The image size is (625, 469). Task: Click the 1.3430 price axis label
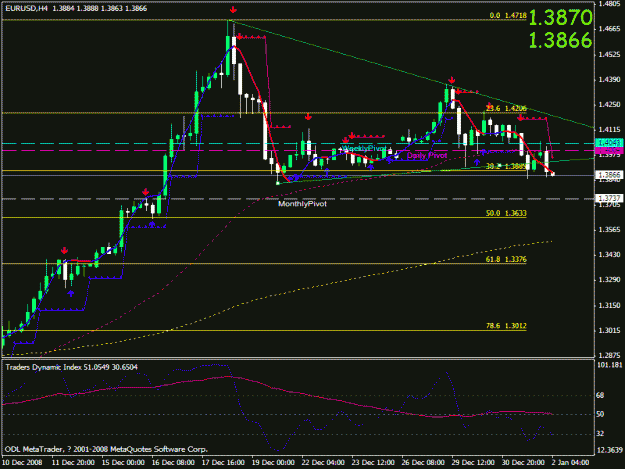[x=610, y=255]
